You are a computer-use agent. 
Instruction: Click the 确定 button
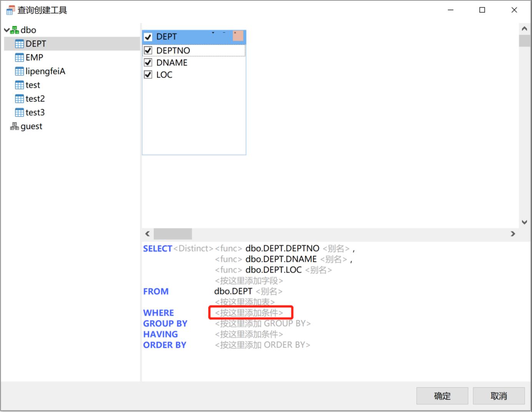[442, 396]
